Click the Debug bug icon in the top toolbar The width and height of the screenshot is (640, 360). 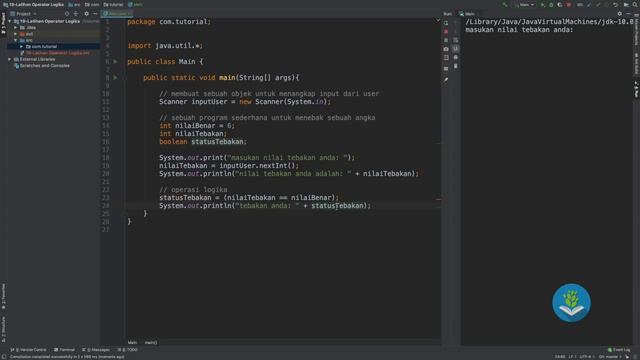[x=551, y=4]
